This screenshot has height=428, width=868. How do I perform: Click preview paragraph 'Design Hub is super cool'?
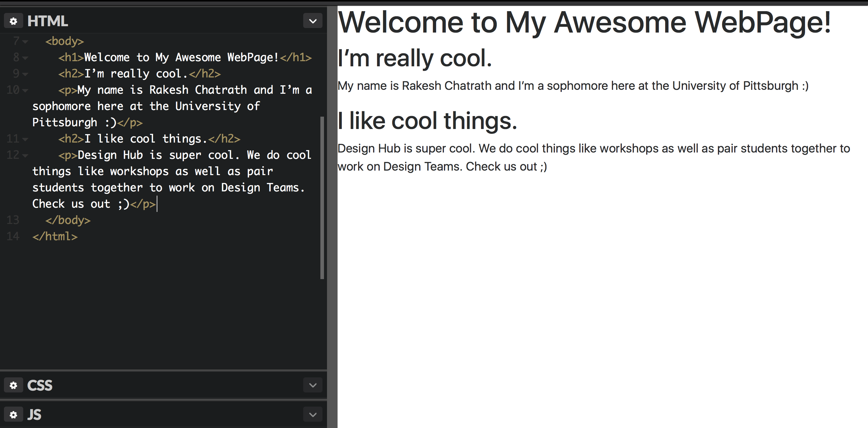point(594,157)
